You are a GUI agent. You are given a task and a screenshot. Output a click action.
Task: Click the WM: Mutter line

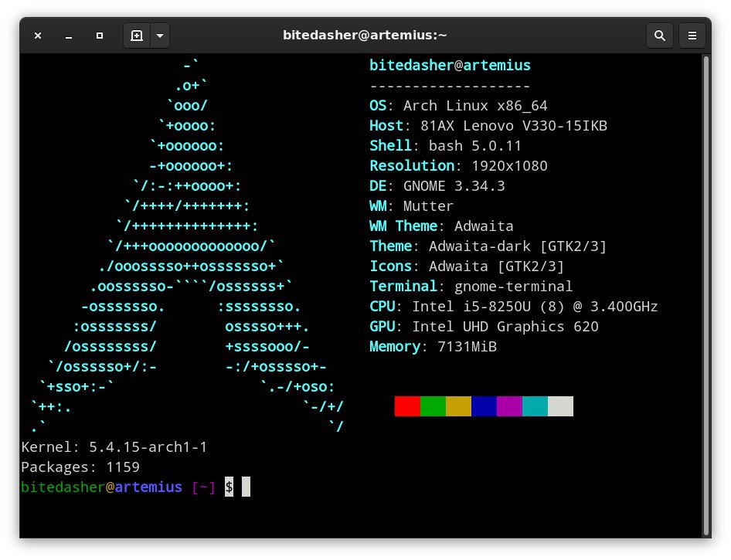[411, 206]
